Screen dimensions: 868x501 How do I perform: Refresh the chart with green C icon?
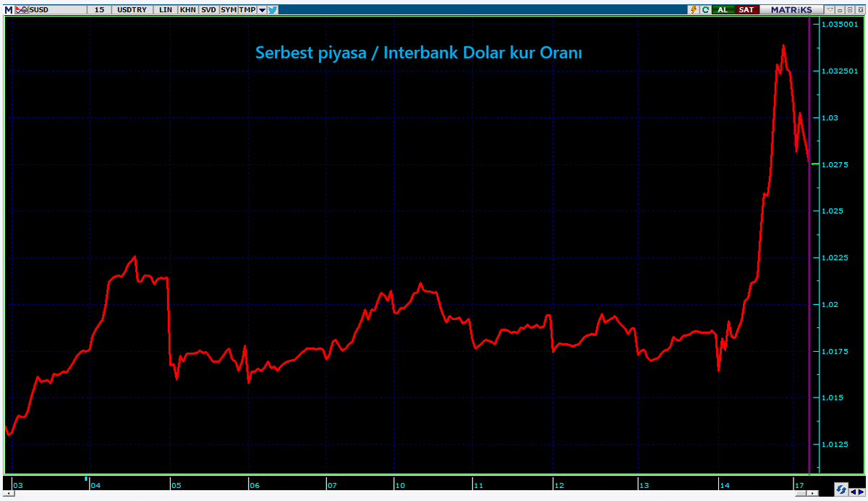coord(705,10)
